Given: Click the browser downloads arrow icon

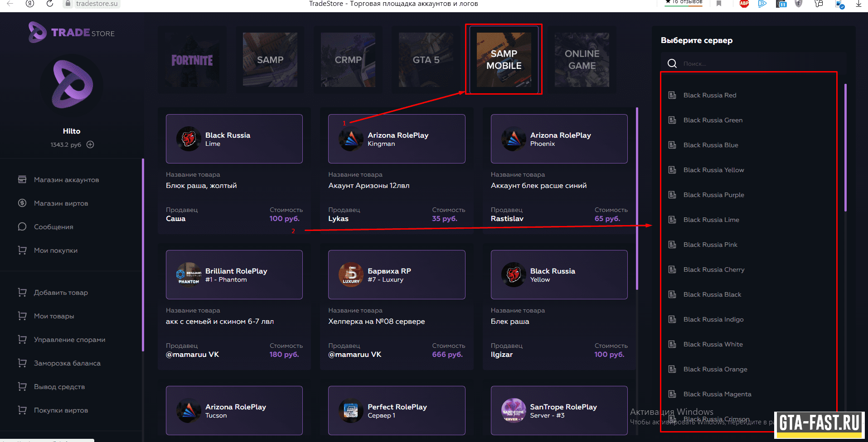Looking at the screenshot, I should [x=858, y=4].
